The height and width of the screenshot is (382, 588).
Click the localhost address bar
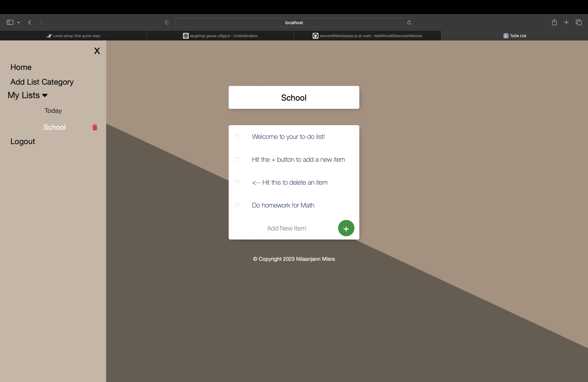point(294,23)
